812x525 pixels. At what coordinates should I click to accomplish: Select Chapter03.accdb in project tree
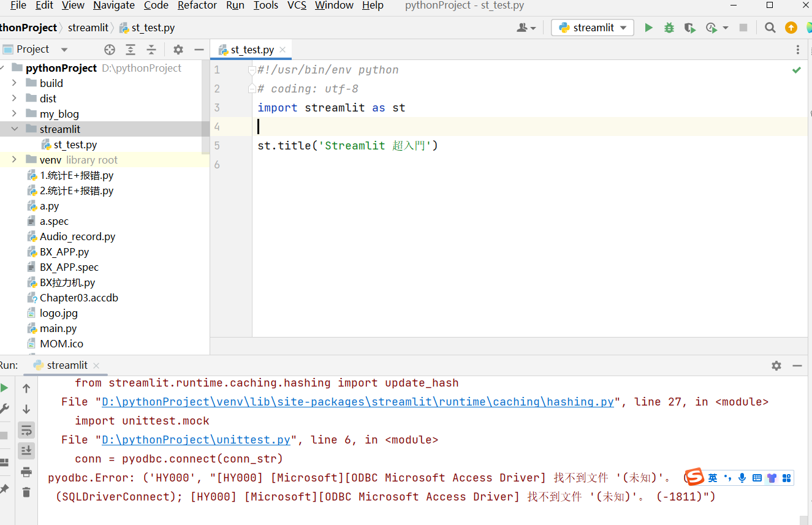[78, 298]
